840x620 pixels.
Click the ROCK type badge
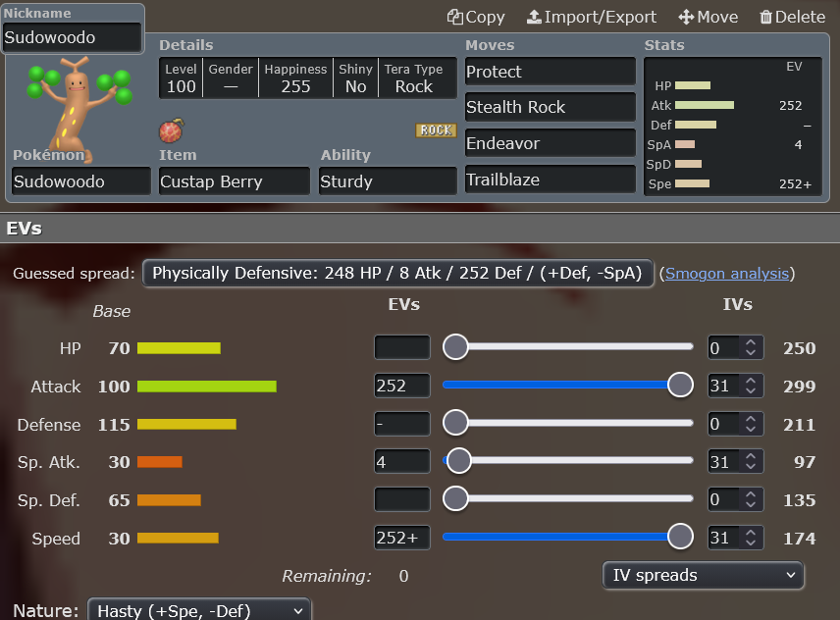click(436, 130)
